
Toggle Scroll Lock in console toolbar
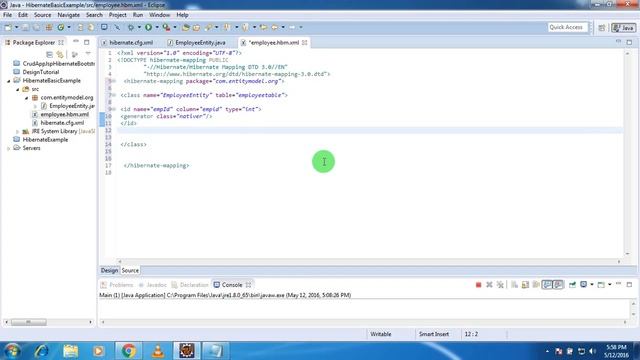click(x=525, y=284)
